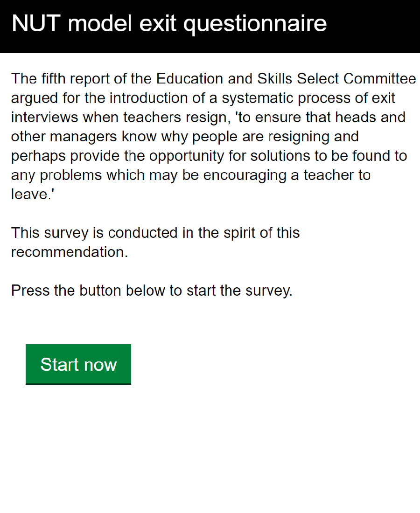Click the phrase 'start the survey.'

point(239,291)
